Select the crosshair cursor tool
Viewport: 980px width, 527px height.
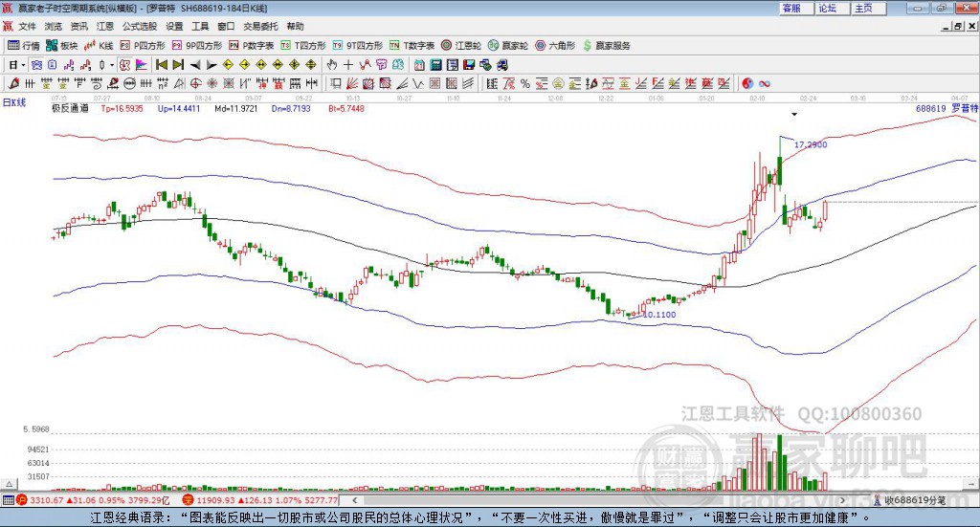[x=348, y=65]
